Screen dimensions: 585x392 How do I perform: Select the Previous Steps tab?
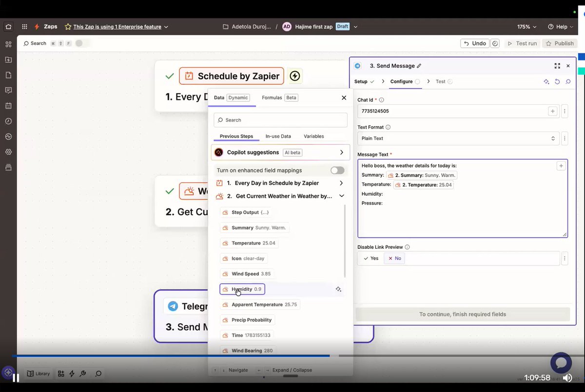pos(236,136)
